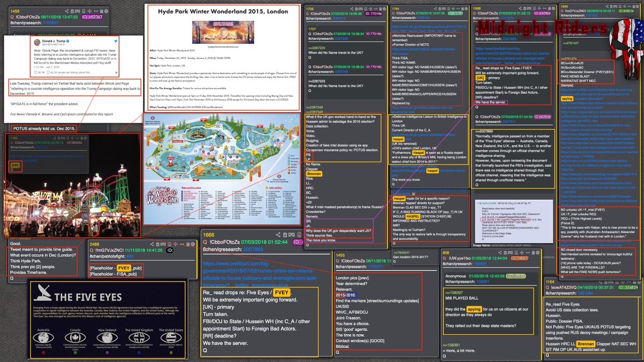This screenshot has width=644, height=362.
Task: Click the satellite dish icon beside THE FIVE EYES
Action: 43,292
